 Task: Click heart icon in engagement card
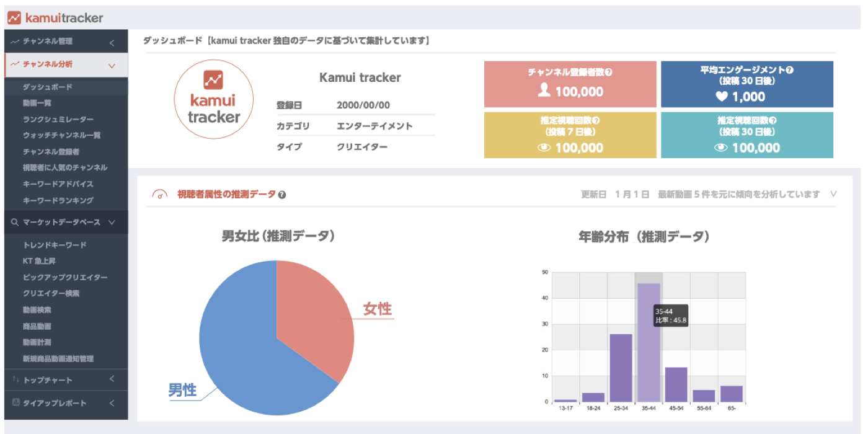722,97
